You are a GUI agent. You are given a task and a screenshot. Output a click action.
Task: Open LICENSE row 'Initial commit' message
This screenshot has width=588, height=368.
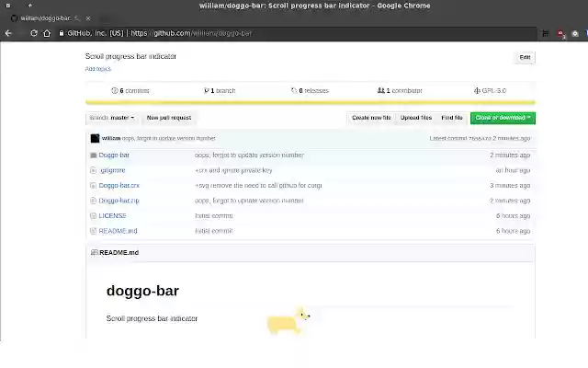214,216
